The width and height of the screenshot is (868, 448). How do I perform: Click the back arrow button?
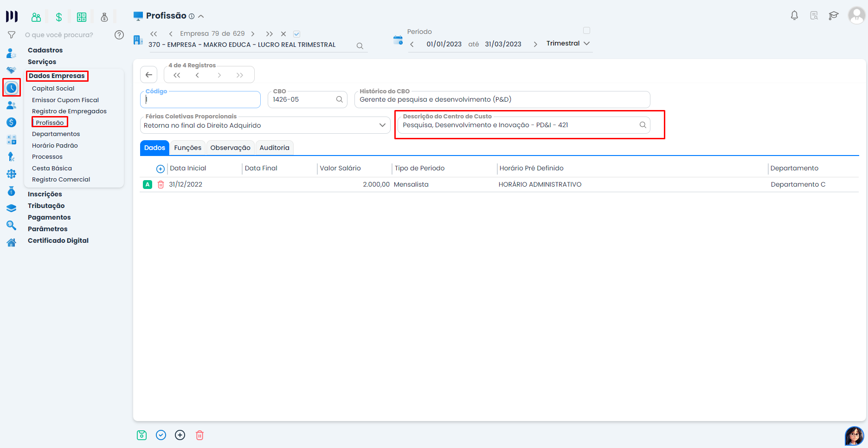pos(149,75)
